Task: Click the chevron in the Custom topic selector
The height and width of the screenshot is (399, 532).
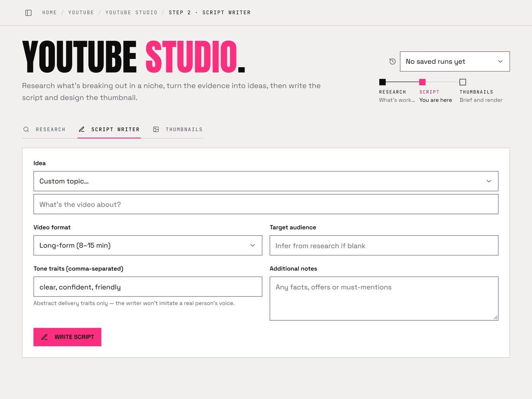Action: 489,181
